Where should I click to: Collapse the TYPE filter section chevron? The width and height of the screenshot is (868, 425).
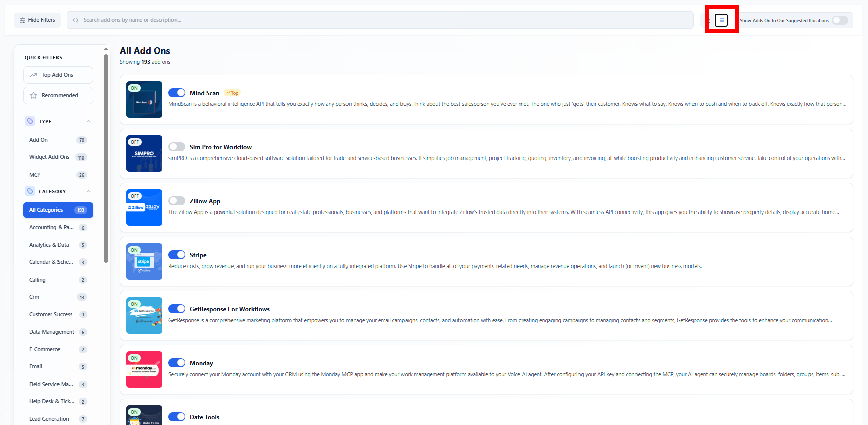click(x=89, y=121)
